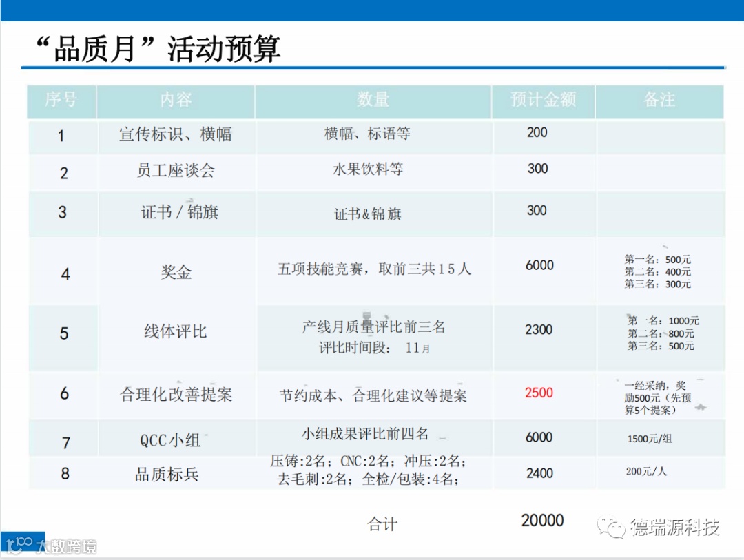This screenshot has width=744, height=560.
Task: Click the note 第二名：800元
Action: 661,333
